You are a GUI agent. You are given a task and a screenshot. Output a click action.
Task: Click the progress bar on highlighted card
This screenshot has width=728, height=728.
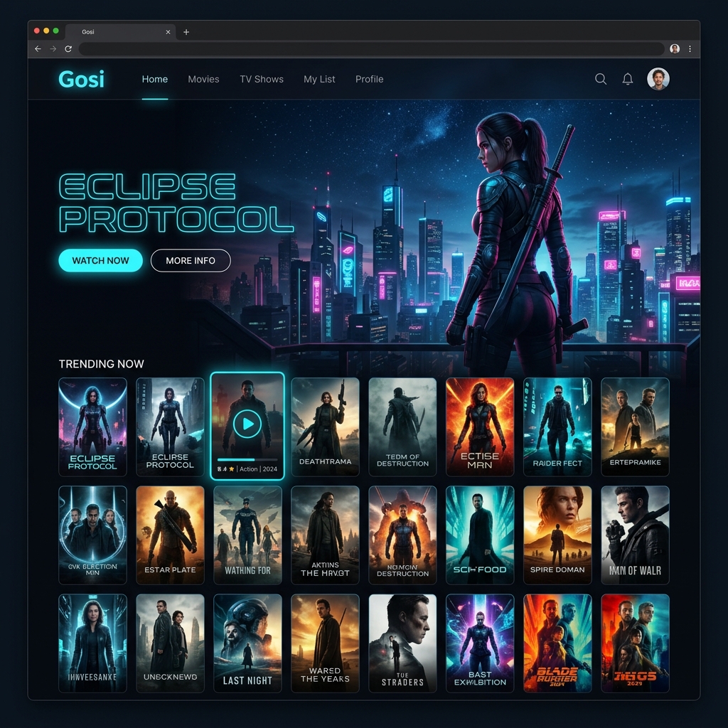[x=247, y=460]
